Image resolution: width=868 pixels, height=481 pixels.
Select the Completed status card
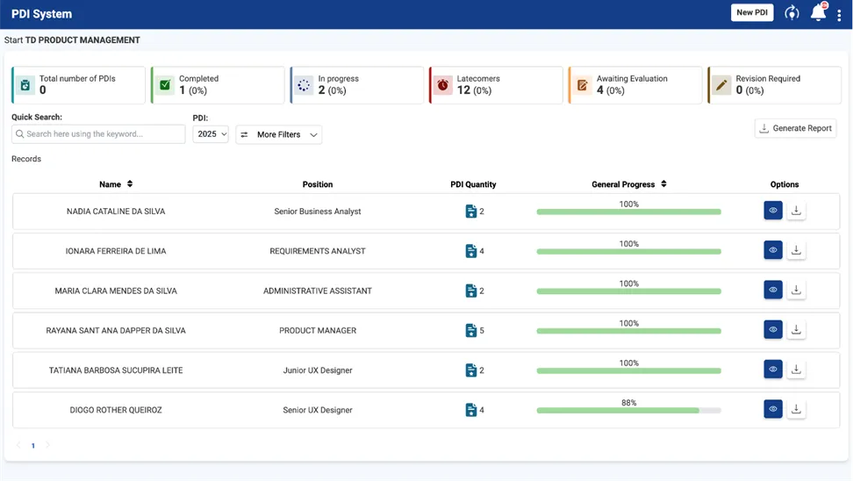click(218, 84)
